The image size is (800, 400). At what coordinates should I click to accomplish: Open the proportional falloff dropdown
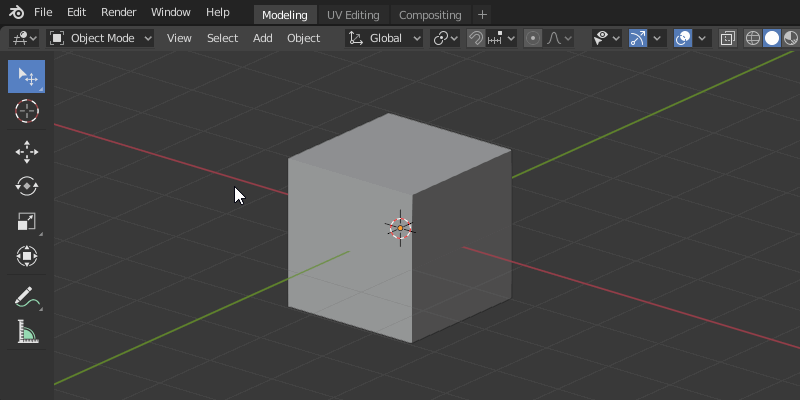click(x=558, y=38)
